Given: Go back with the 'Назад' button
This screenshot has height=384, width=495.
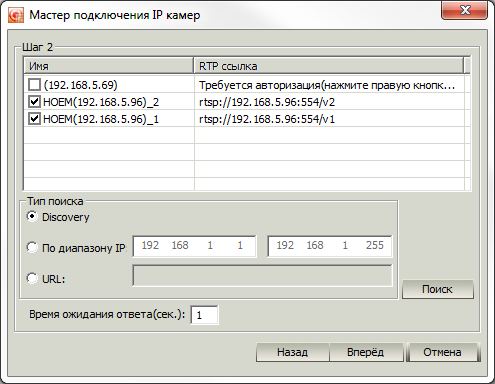Looking at the screenshot, I should [x=292, y=352].
